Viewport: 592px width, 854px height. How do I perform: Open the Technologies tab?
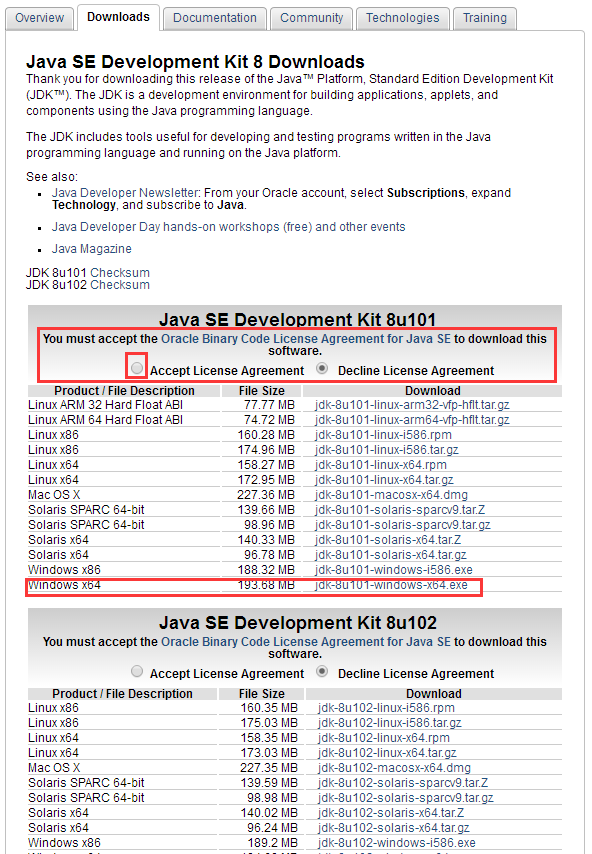(402, 18)
